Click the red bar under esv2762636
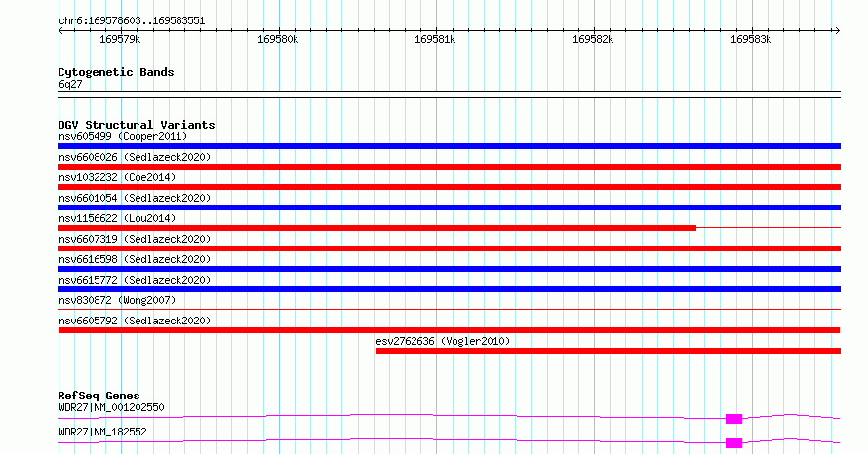The image size is (868, 454). pyautogui.click(x=609, y=351)
